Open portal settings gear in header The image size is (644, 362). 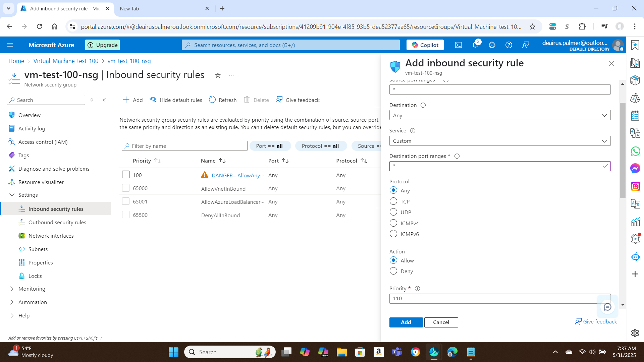[x=492, y=45]
